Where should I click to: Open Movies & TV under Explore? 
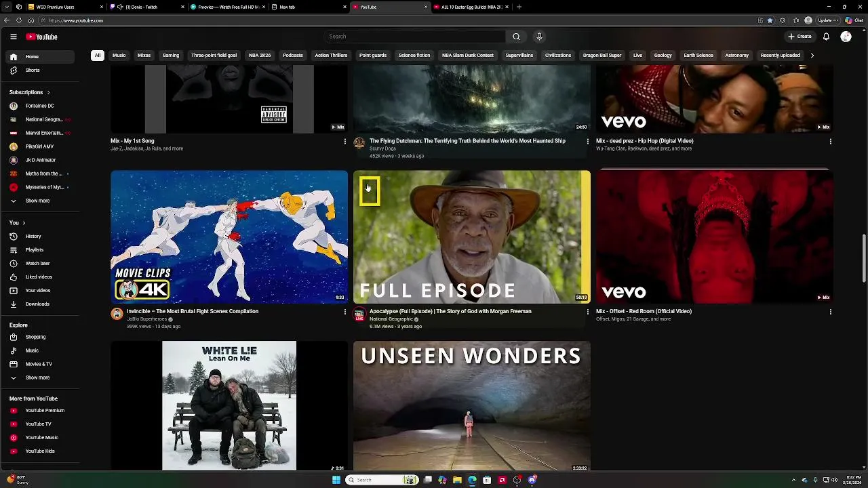click(x=41, y=364)
